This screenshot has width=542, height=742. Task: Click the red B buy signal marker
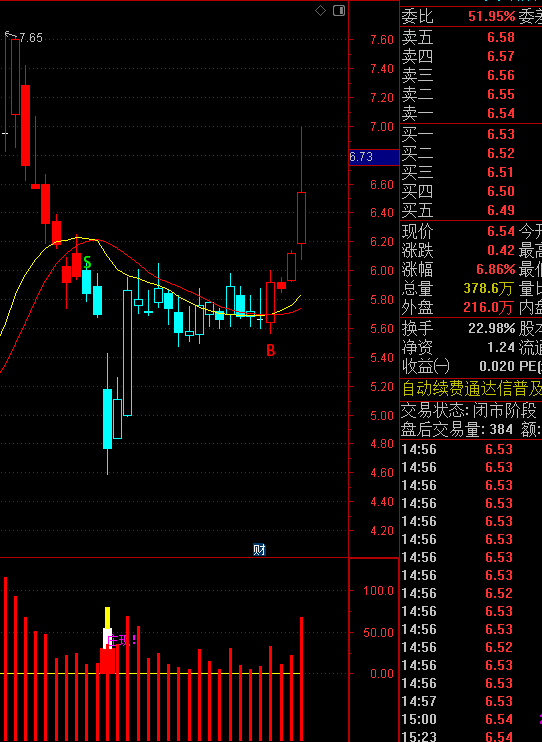tap(270, 351)
